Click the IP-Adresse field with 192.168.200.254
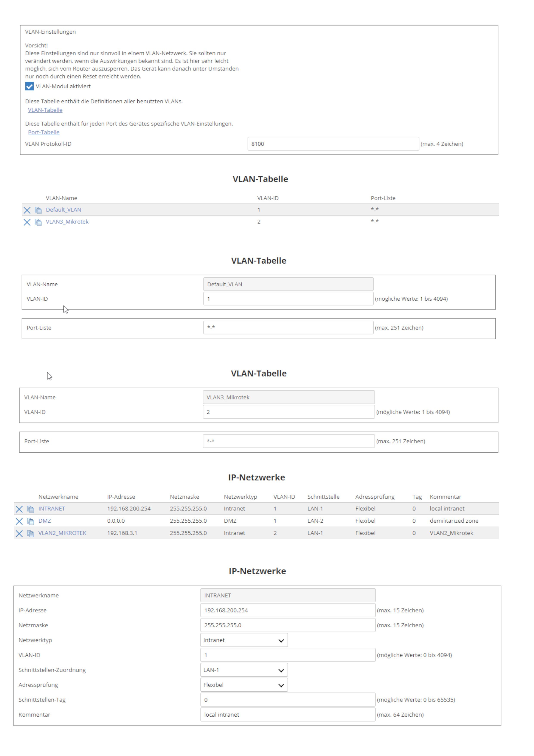Image resolution: width=534 pixels, height=756 pixels. point(288,610)
